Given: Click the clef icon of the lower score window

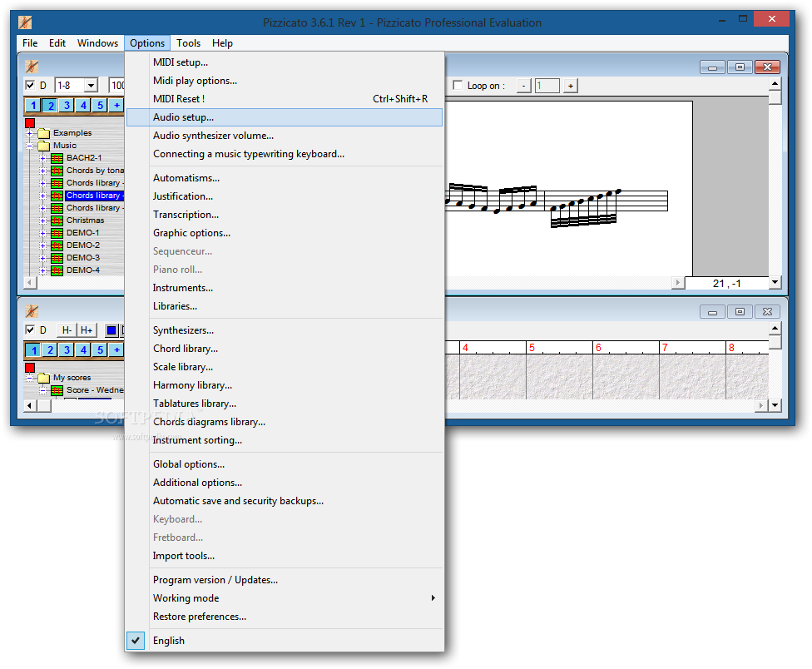Looking at the screenshot, I should (32, 310).
